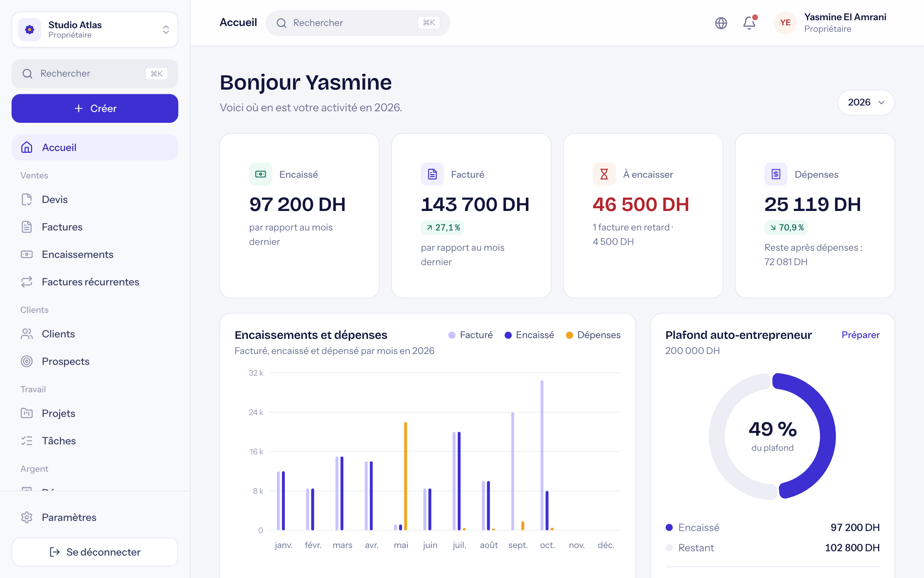Click the 27,1 % increase badge
This screenshot has width=924, height=578.
point(443,228)
